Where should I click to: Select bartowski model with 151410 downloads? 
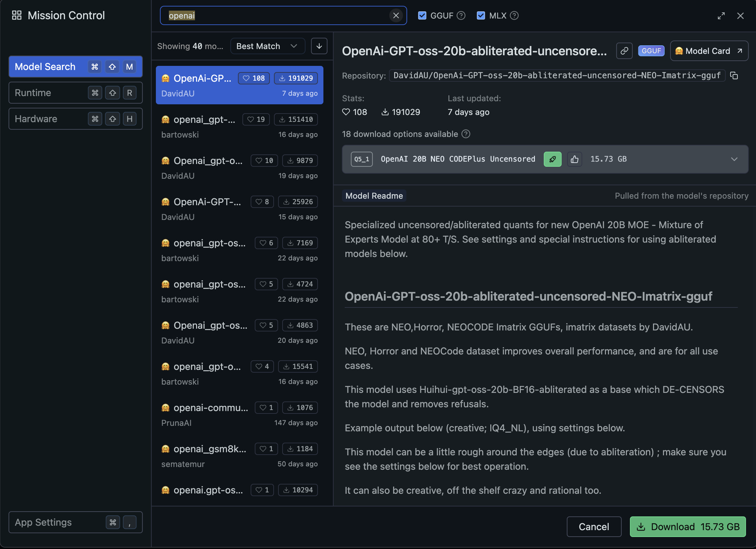click(239, 126)
